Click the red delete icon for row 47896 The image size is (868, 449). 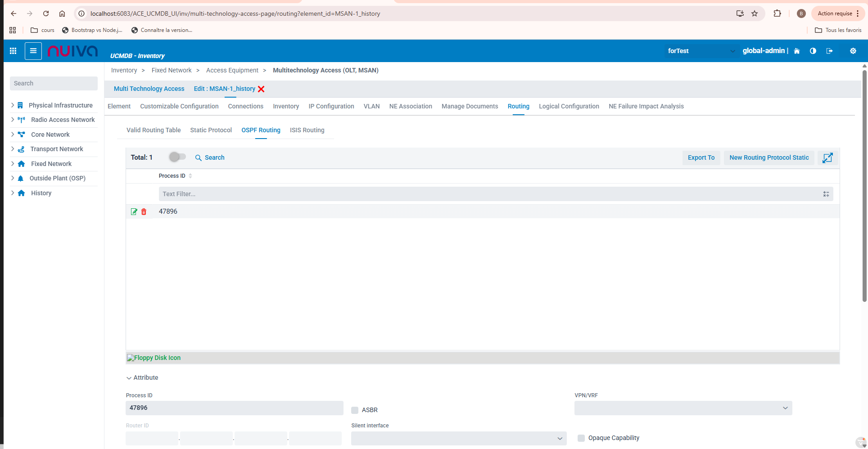(x=144, y=211)
